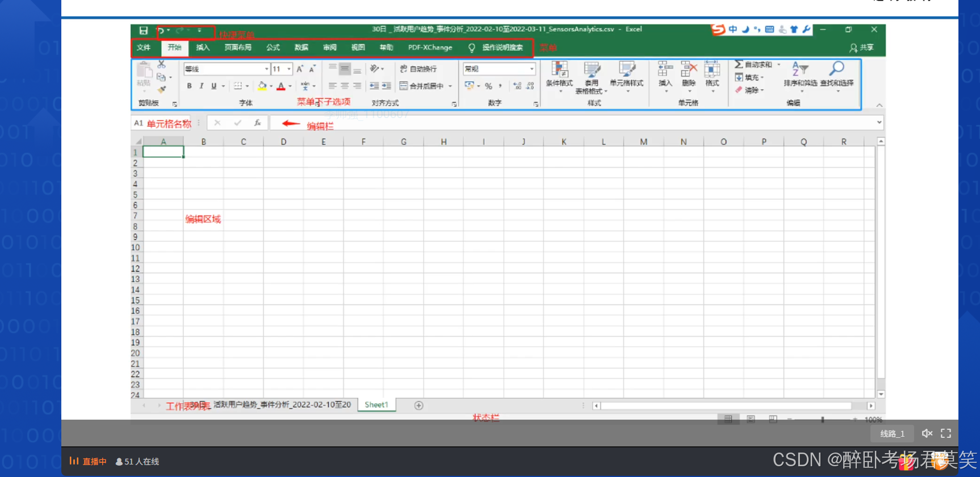This screenshot has width=980, height=477.
Task: Click the align right icon
Action: pos(357,86)
